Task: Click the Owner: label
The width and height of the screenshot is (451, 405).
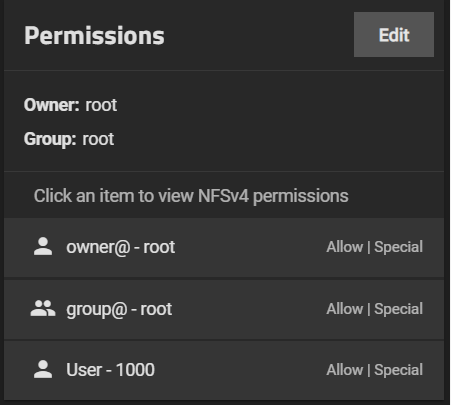Action: pyautogui.click(x=52, y=105)
